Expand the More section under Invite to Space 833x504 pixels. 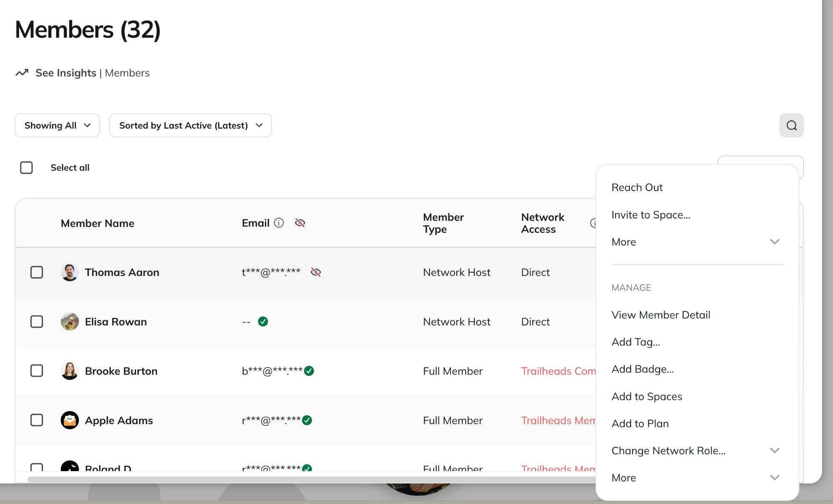click(x=697, y=242)
